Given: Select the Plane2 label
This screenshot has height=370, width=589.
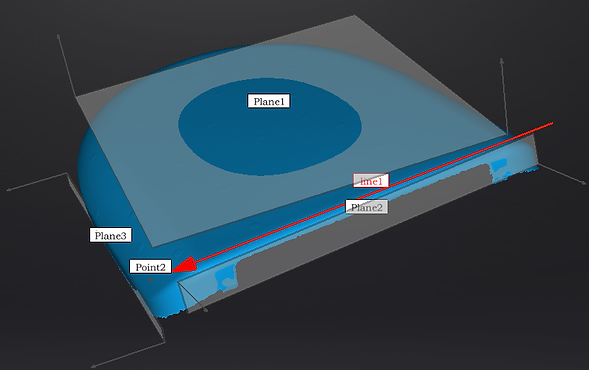Looking at the screenshot, I should pos(367,207).
